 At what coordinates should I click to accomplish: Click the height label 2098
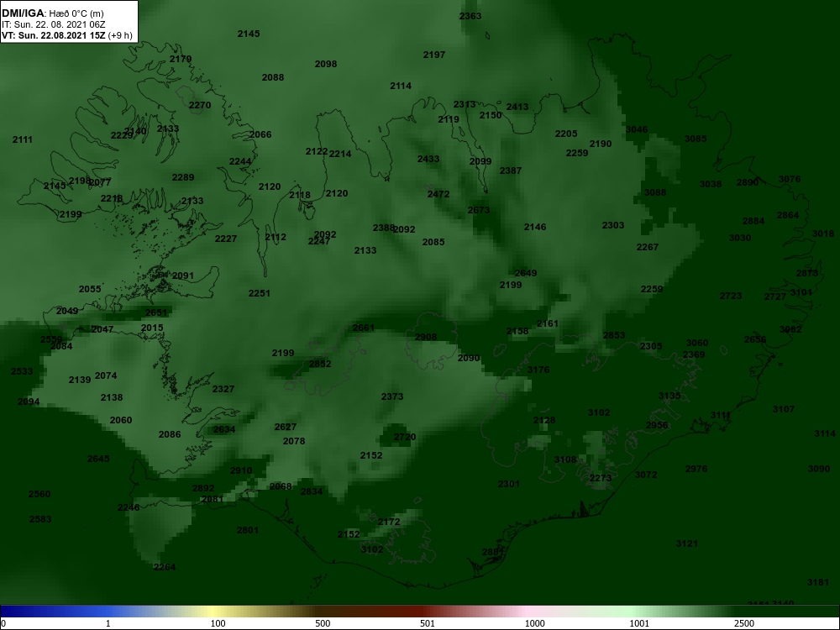pos(326,64)
